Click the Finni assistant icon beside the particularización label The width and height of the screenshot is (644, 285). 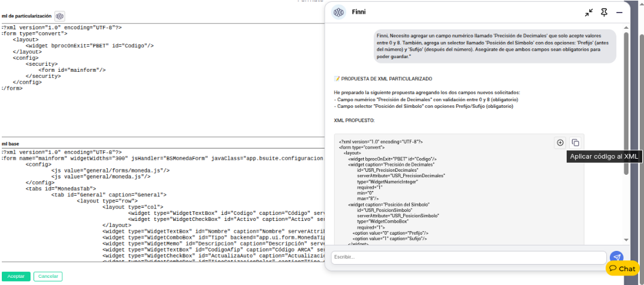pos(60,16)
